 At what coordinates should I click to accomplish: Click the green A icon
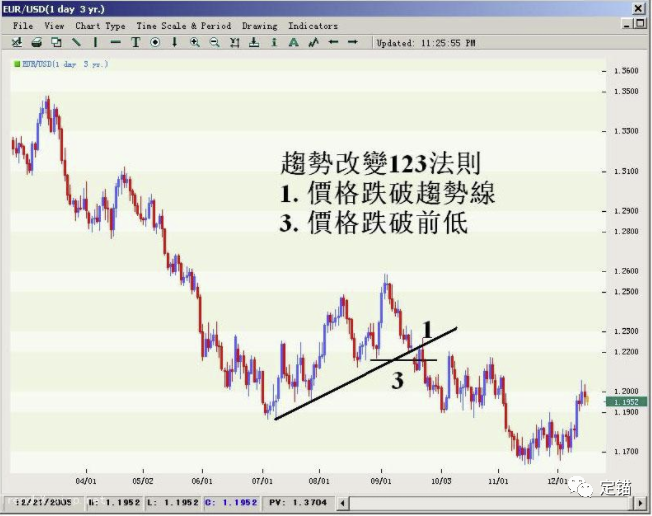click(294, 42)
